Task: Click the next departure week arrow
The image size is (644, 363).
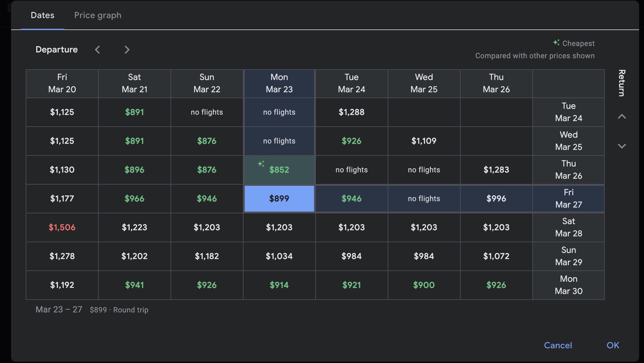Action: 127,50
